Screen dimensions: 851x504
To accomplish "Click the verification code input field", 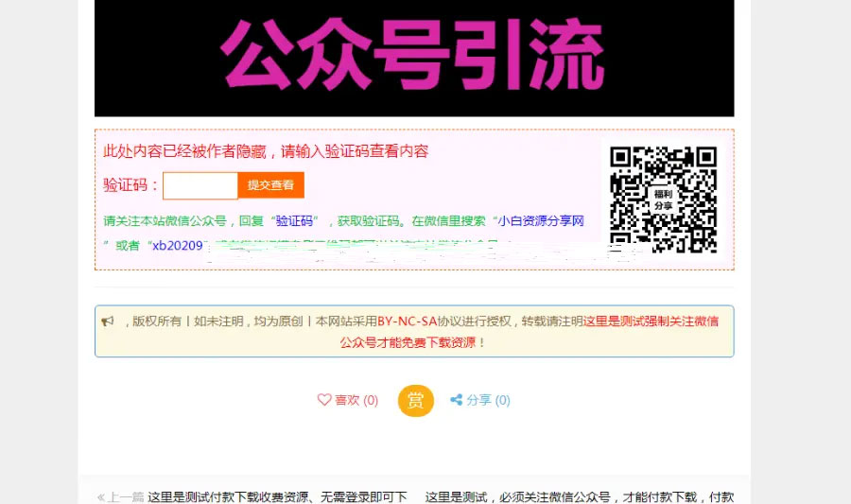I will pos(200,186).
